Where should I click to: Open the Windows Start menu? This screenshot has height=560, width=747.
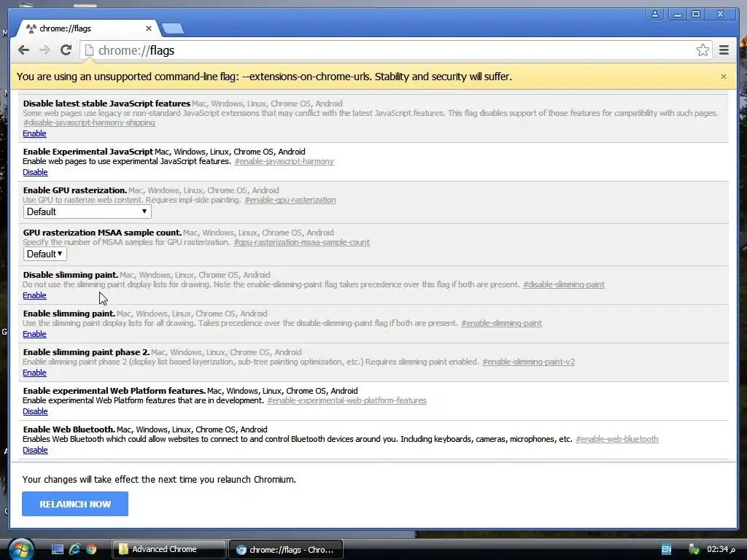coord(20,549)
